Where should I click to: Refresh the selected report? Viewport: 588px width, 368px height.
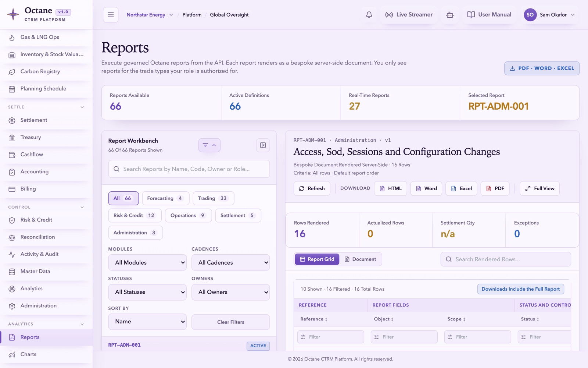click(312, 188)
